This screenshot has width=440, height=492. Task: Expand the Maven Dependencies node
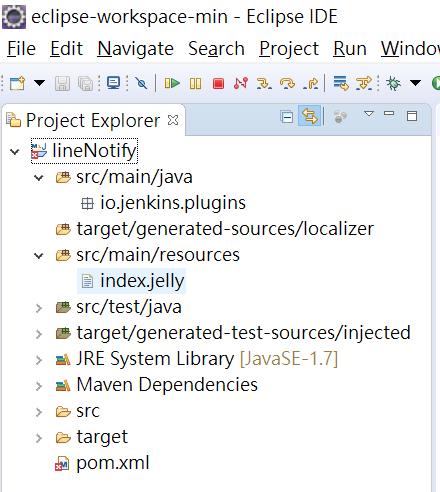click(x=39, y=386)
